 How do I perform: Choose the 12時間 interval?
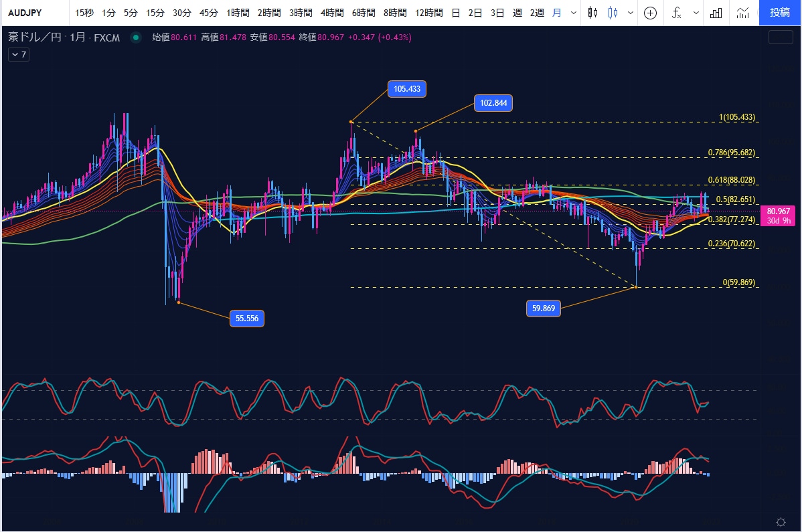(428, 13)
